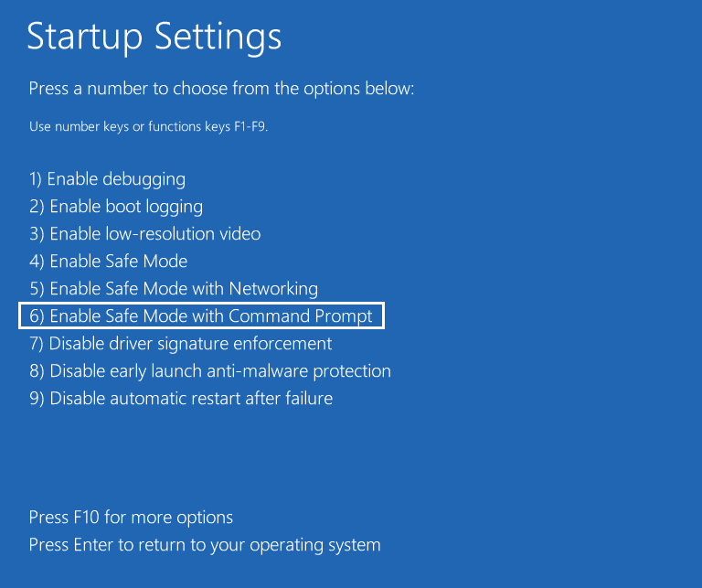The image size is (702, 588).
Task: Click the number 7) before Disable driver
Action: coord(37,344)
